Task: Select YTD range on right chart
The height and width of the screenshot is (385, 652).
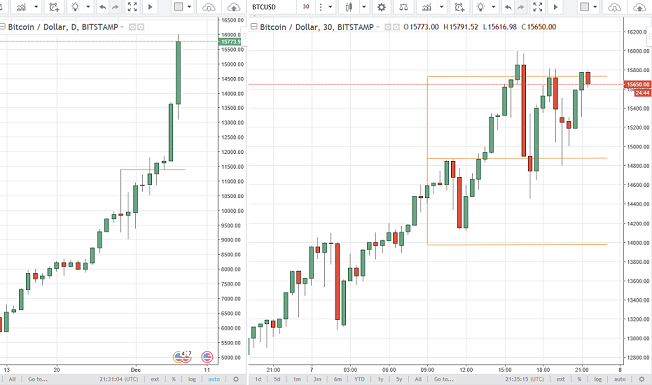Action: point(359,379)
